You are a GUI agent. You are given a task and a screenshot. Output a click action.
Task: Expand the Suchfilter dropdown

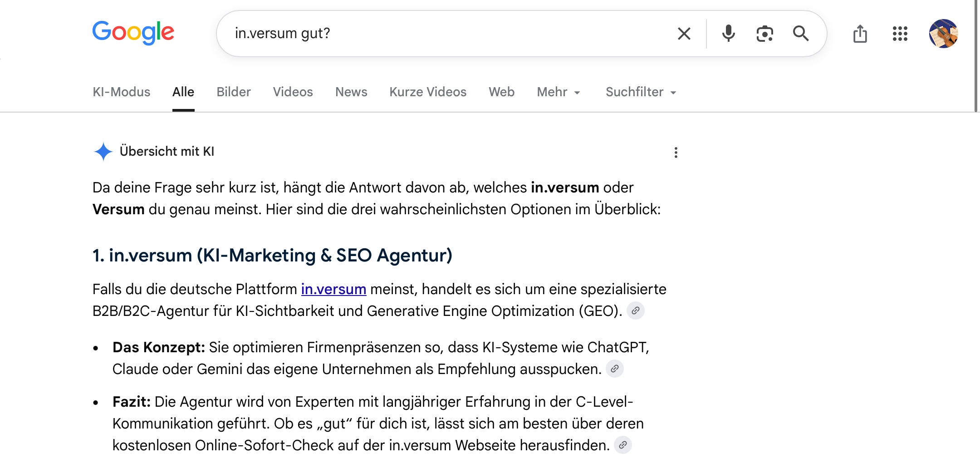point(641,92)
